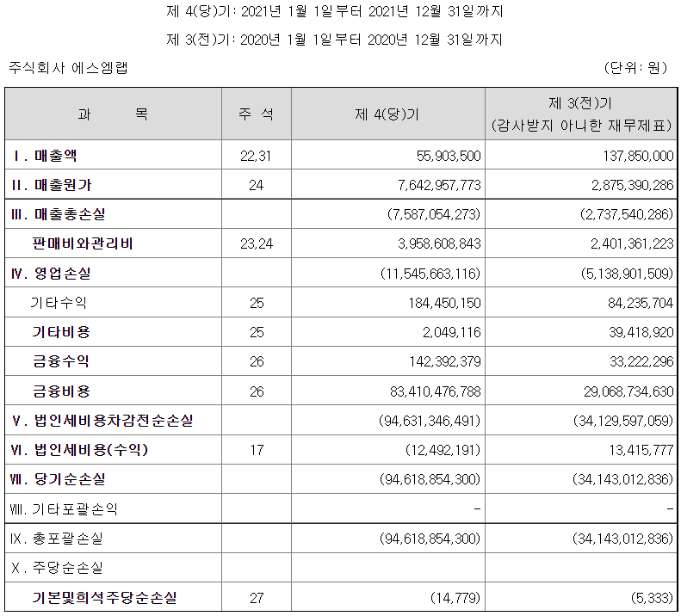This screenshot has width=681, height=616.
Task: Select the 금융비용 row label
Action: click(x=61, y=391)
